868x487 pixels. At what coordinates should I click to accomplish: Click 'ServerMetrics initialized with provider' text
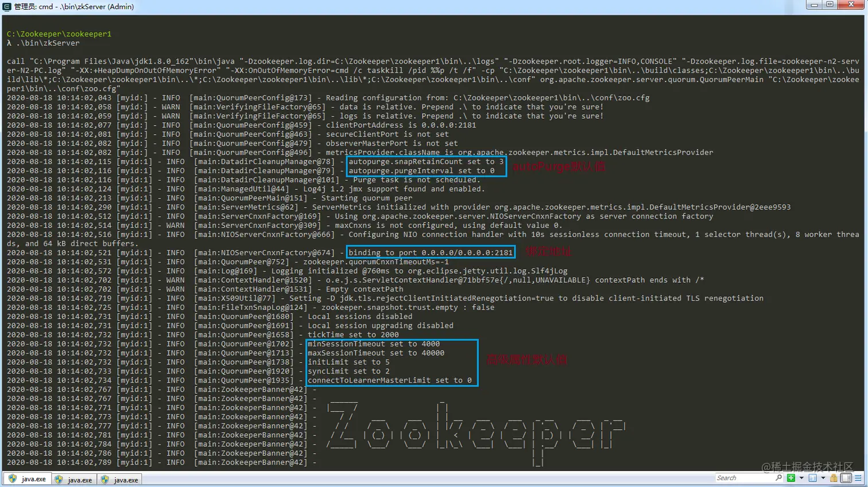[401, 207]
